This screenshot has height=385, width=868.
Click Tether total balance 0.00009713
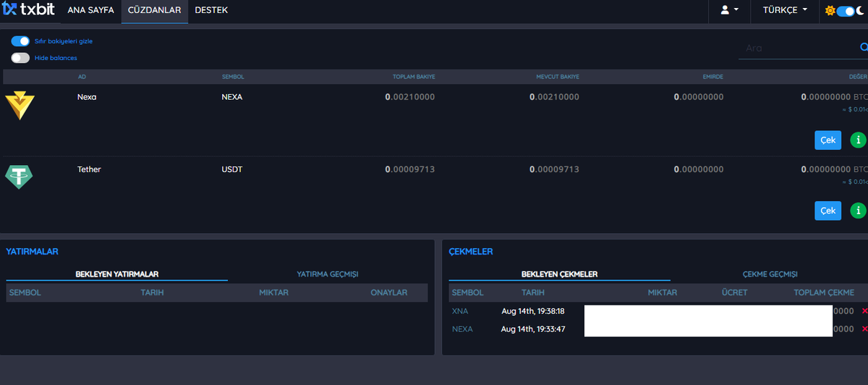click(410, 169)
